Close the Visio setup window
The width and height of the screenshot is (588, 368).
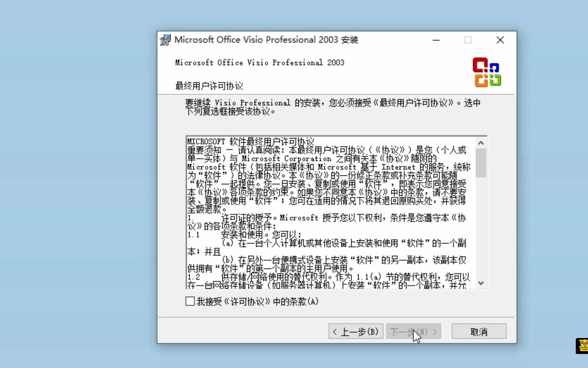coord(500,40)
